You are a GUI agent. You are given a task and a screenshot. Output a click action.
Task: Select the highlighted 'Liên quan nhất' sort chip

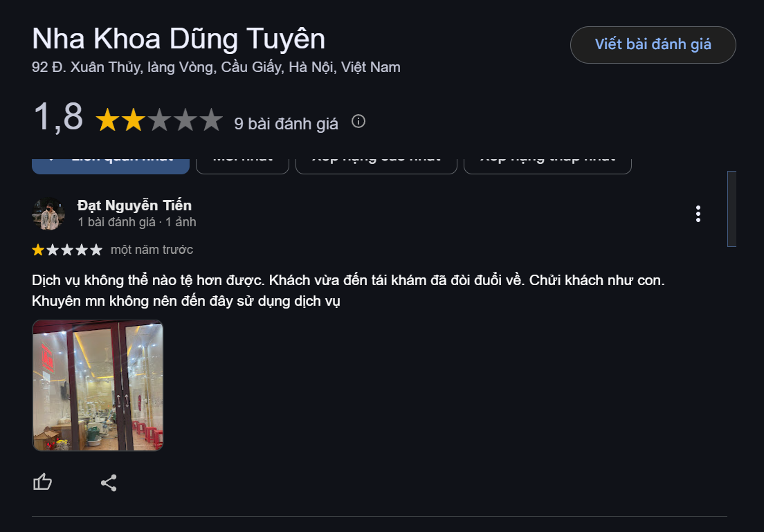111,166
